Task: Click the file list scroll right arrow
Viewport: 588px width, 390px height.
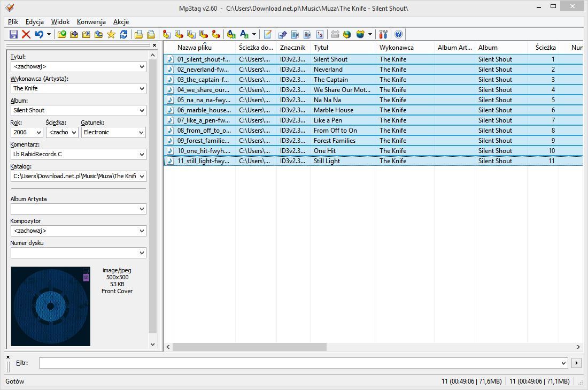Action: tap(578, 347)
